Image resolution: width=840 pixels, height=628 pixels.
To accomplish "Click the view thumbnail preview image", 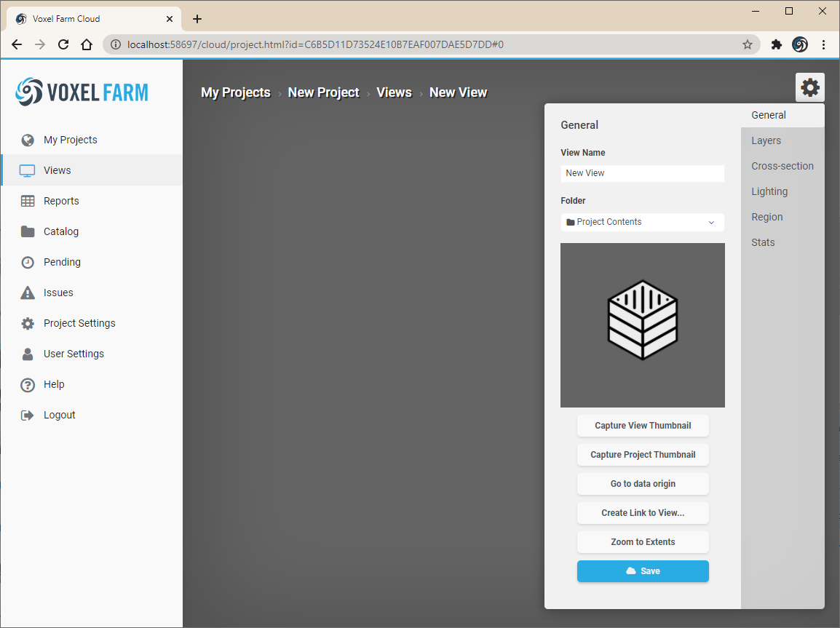I will pyautogui.click(x=642, y=325).
